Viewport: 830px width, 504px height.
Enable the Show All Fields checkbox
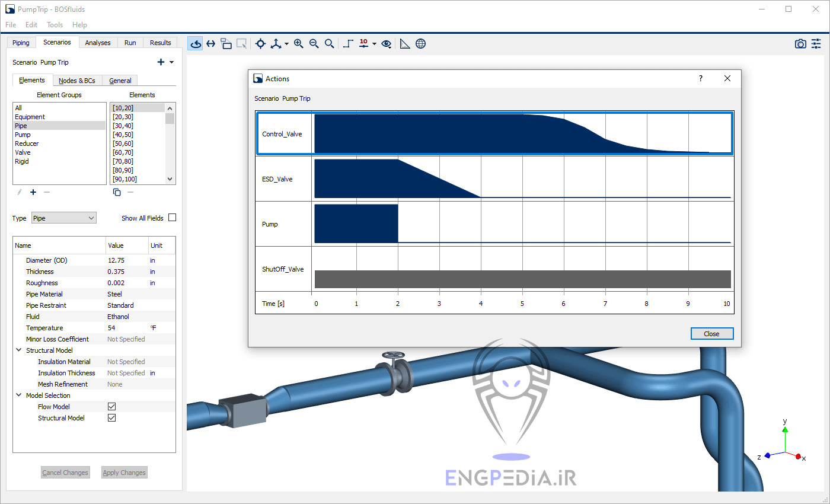(172, 218)
